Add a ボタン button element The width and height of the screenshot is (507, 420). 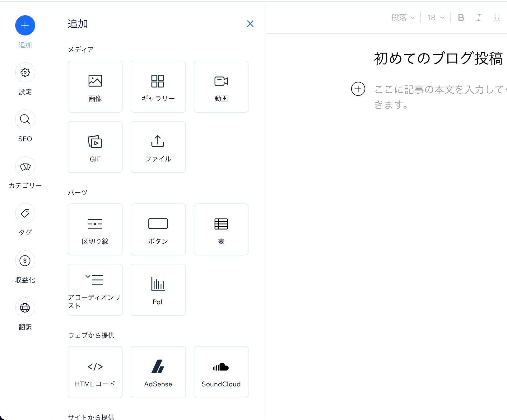pos(158,230)
